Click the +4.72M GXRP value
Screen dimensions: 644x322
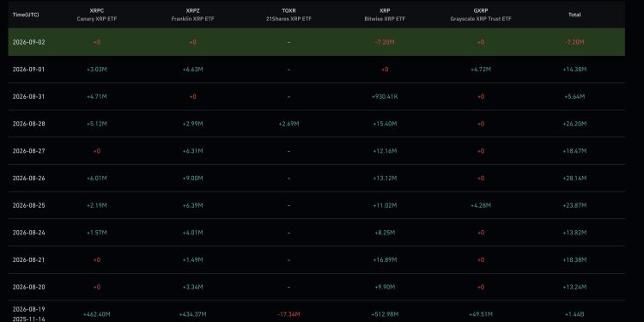(481, 70)
